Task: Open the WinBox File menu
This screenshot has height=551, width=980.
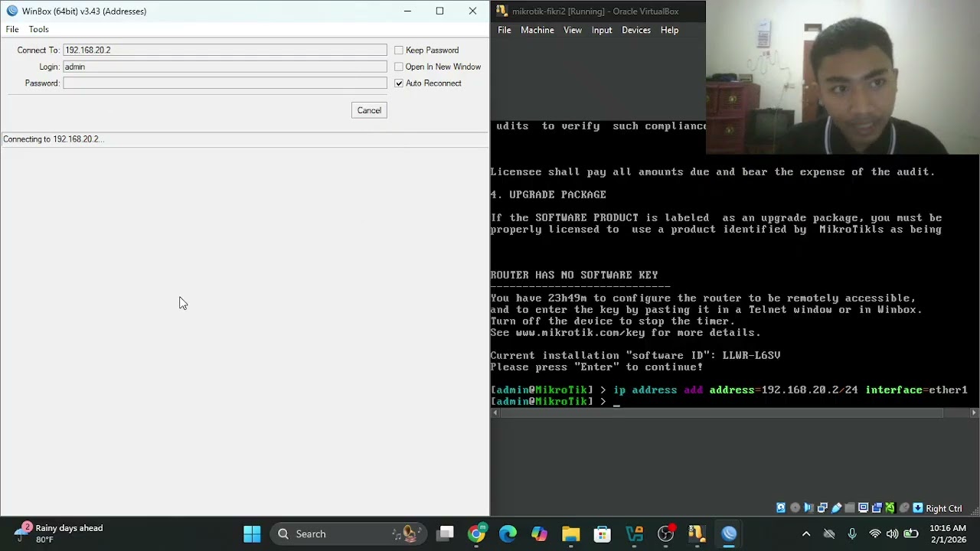Action: click(x=12, y=29)
